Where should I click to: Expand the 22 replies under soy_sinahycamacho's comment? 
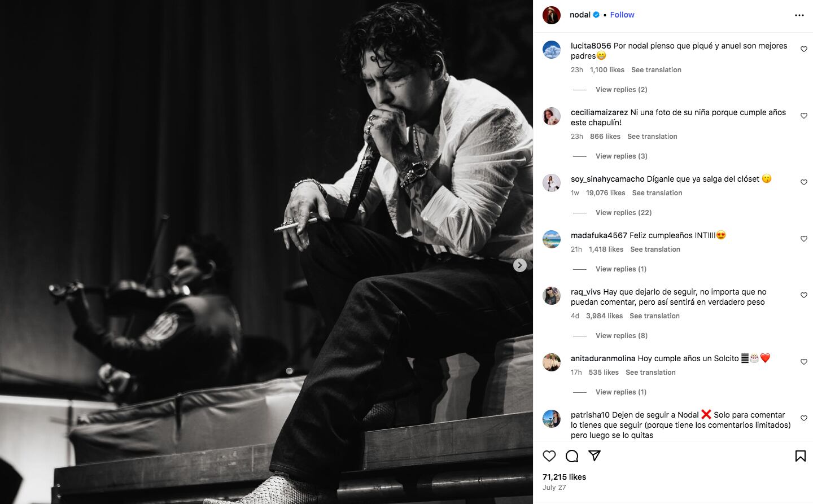click(x=623, y=213)
